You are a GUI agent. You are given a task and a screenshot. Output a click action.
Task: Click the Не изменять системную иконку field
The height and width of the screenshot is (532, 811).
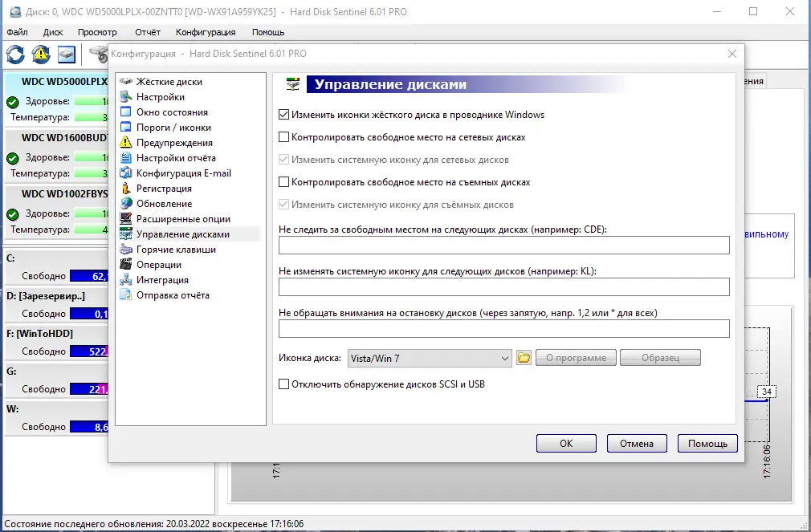(x=503, y=287)
